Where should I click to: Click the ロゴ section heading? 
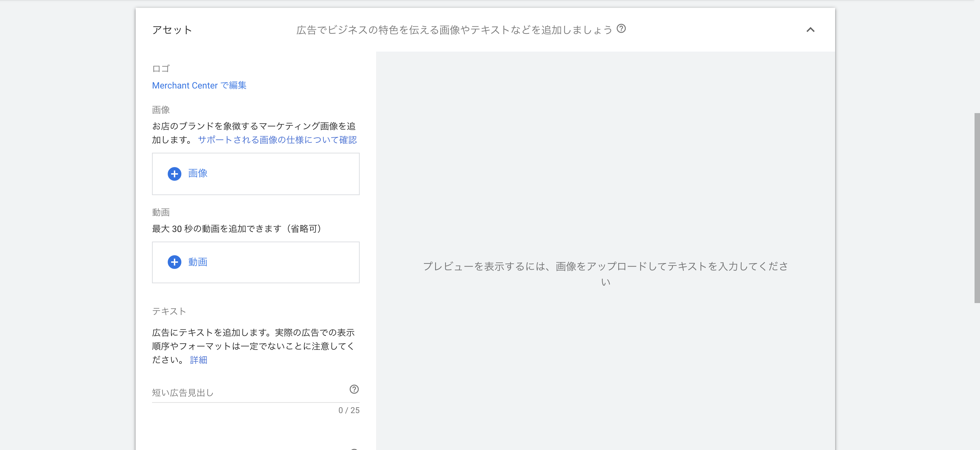[161, 69]
